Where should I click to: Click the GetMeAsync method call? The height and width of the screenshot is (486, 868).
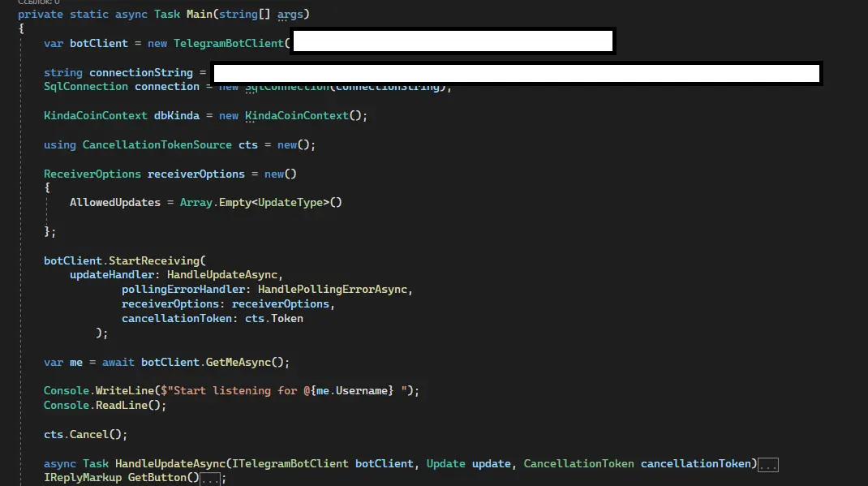coord(238,362)
